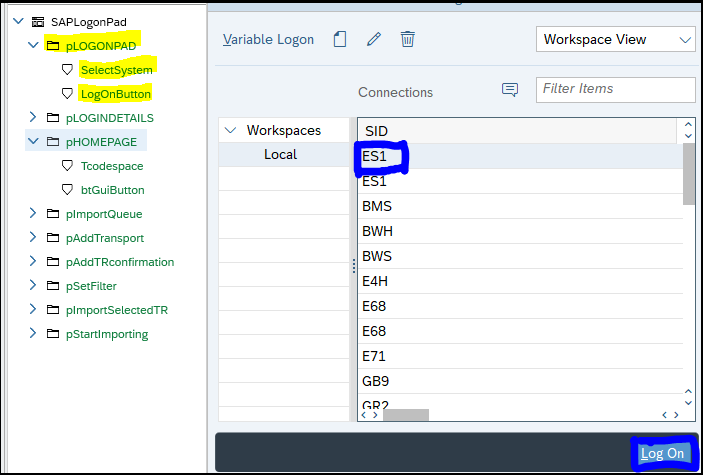Select the E4H connection row
The image size is (703, 475).
[x=520, y=281]
